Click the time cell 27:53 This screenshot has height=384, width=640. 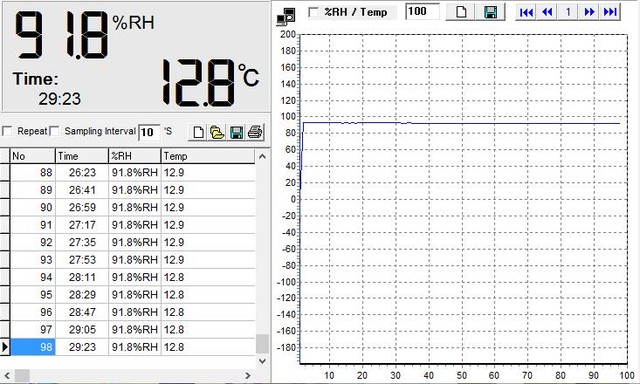pos(82,260)
